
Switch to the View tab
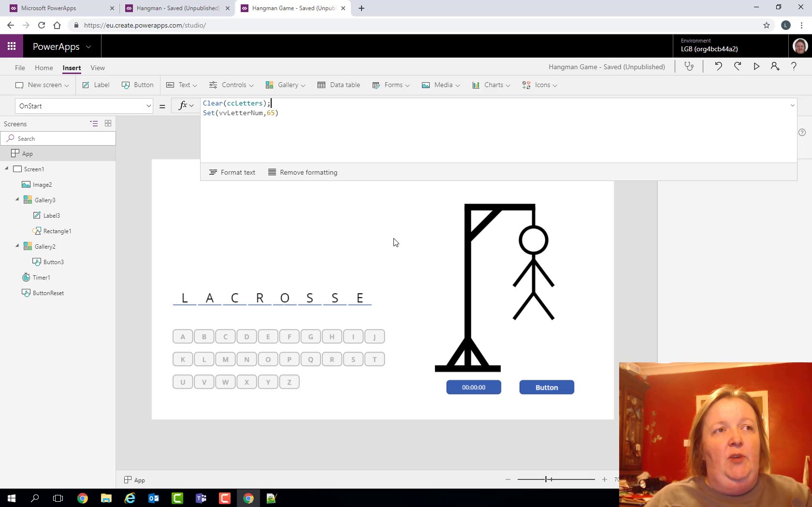click(98, 68)
